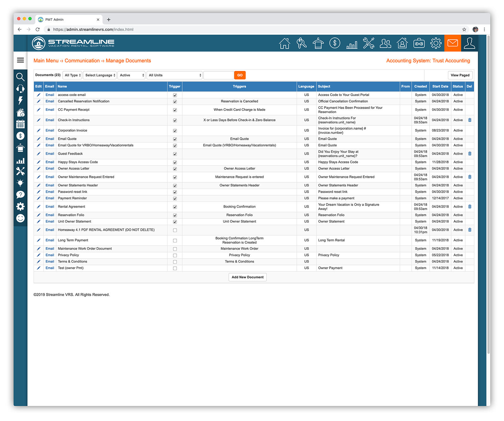
Task: Open the hamburger menu above sidebar
Action: tap(20, 60)
